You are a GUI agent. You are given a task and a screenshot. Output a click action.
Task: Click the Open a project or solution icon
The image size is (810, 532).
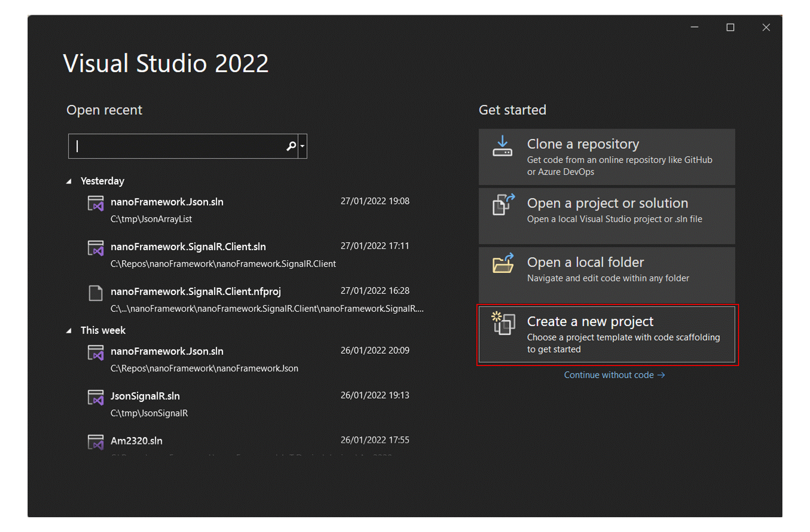click(504, 204)
